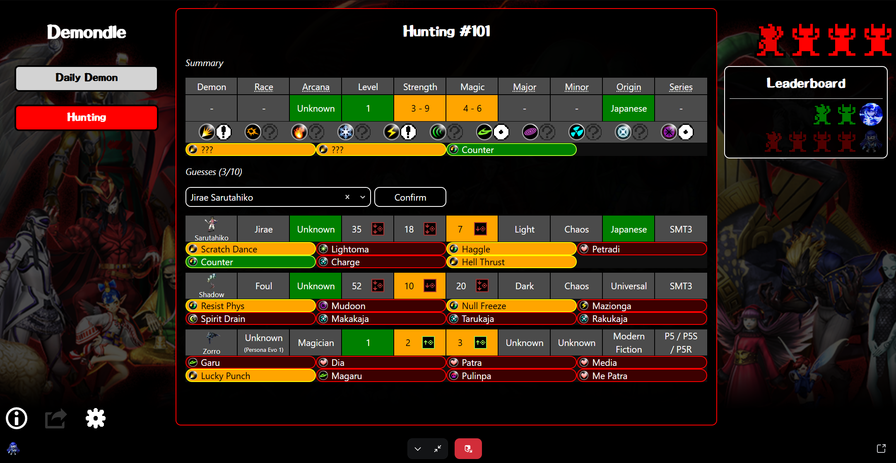This screenshot has height=463, width=896.
Task: Click the Shadow demon sprite
Action: [x=211, y=281]
